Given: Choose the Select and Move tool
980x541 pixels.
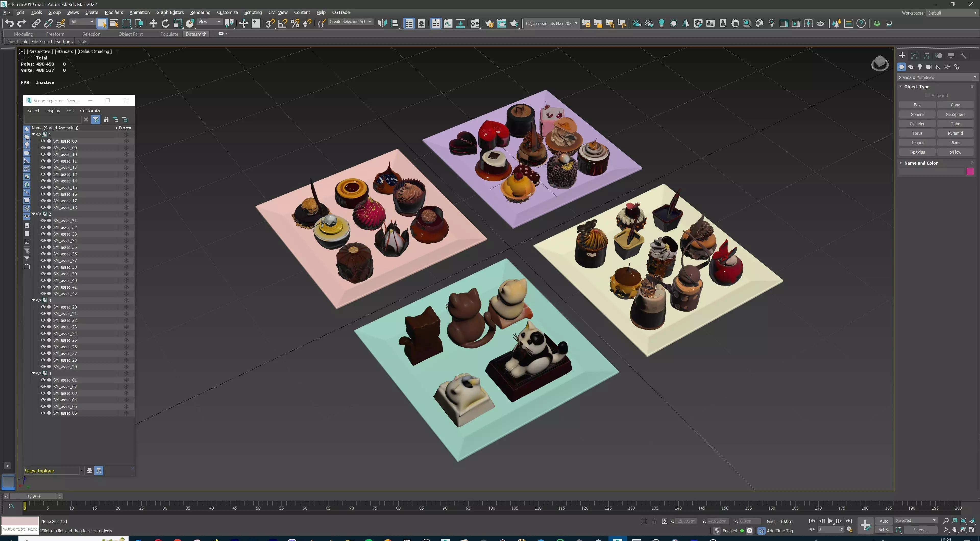Looking at the screenshot, I should [x=153, y=23].
